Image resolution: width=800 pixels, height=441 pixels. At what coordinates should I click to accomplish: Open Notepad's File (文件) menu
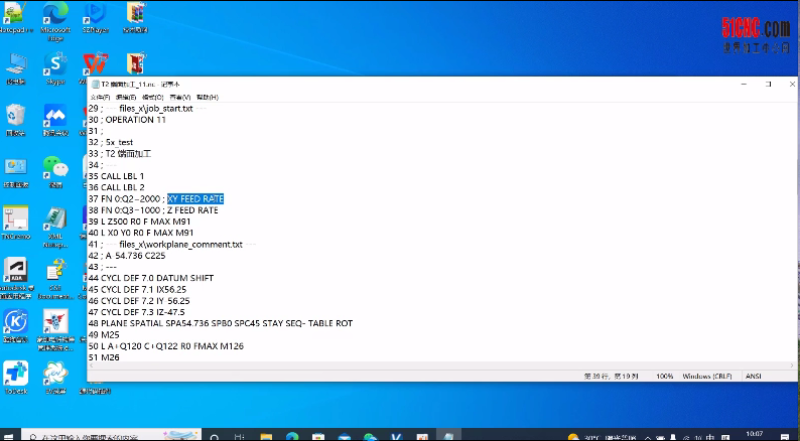coord(99,97)
